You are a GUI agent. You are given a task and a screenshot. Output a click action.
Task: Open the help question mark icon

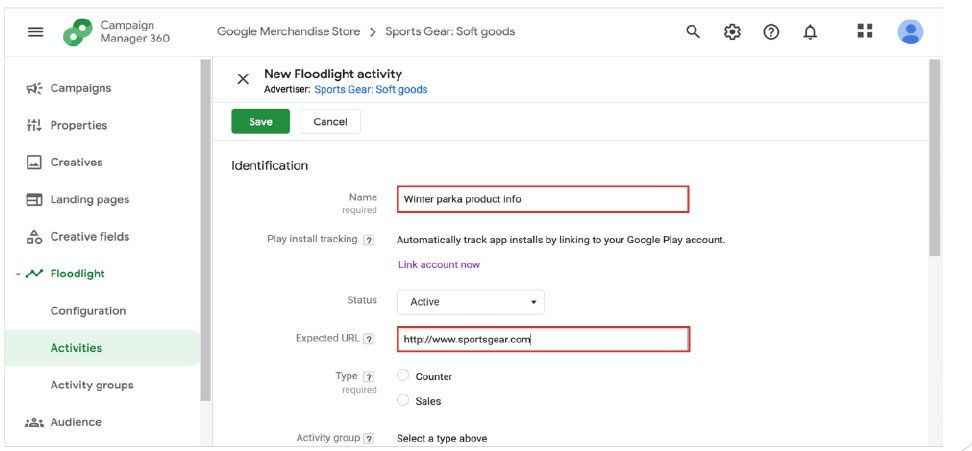[771, 32]
